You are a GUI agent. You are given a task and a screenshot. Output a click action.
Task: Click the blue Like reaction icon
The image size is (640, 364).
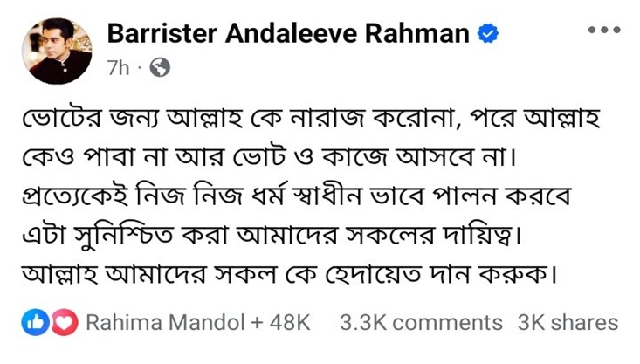click(x=34, y=323)
